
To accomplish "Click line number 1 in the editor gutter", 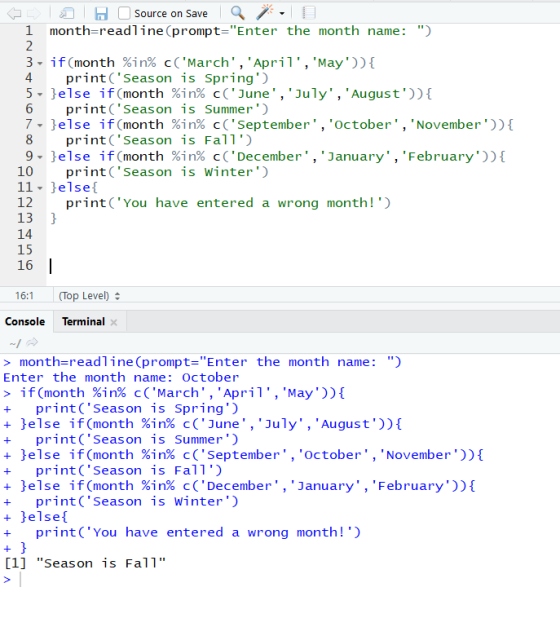I will click(x=29, y=31).
